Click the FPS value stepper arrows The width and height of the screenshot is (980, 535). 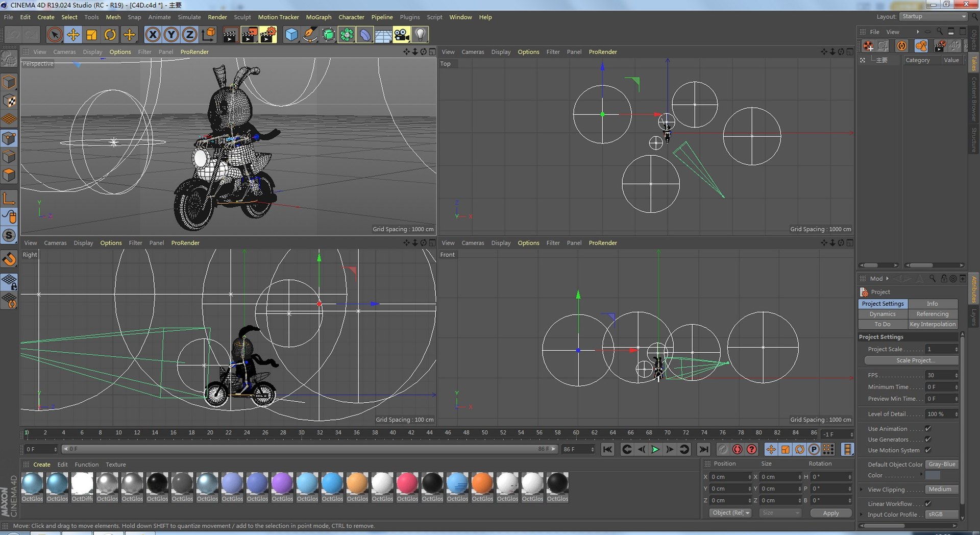(956, 375)
